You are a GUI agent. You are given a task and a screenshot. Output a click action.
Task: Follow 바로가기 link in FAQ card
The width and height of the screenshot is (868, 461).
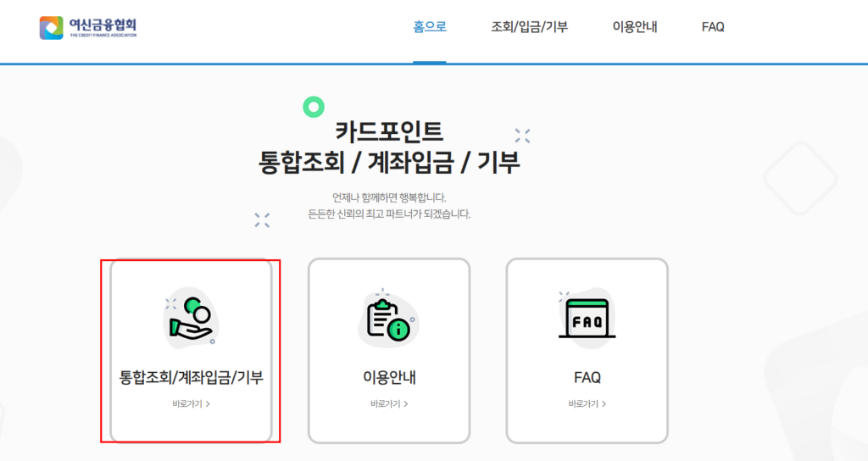[587, 404]
